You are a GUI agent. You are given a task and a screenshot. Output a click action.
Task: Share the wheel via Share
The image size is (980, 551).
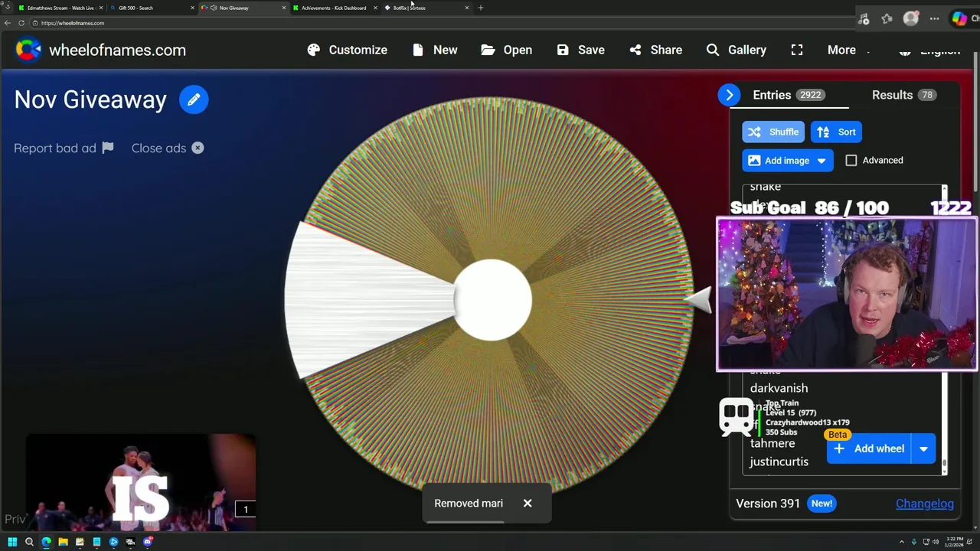pos(655,50)
